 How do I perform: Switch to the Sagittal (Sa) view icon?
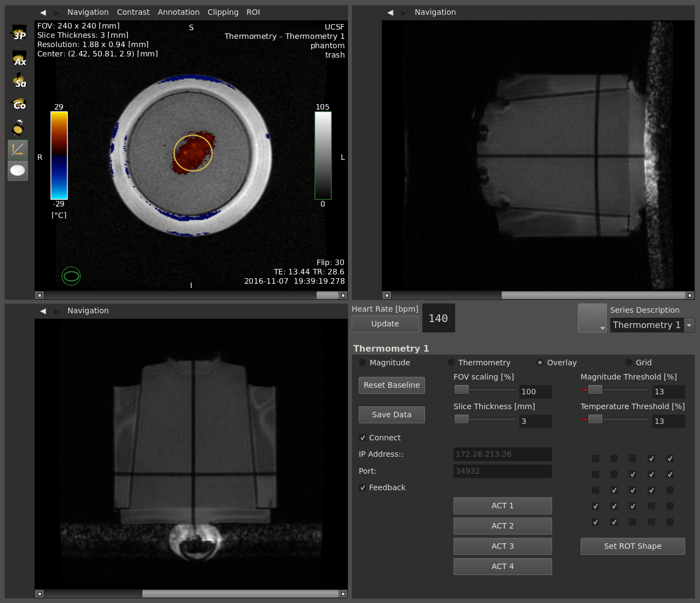click(x=19, y=81)
